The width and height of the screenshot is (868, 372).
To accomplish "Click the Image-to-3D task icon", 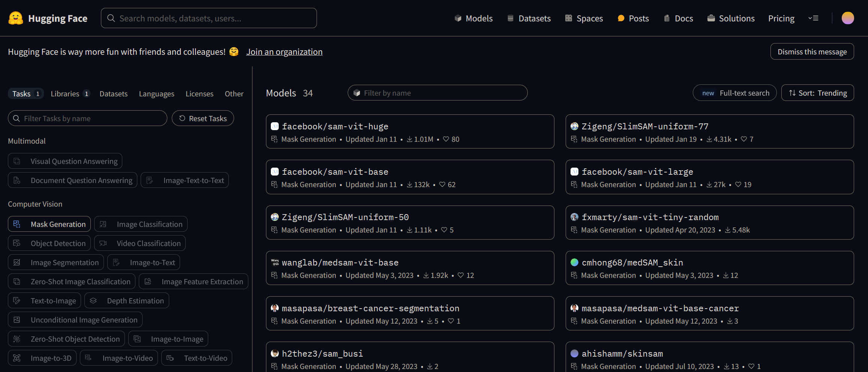I will click(17, 358).
